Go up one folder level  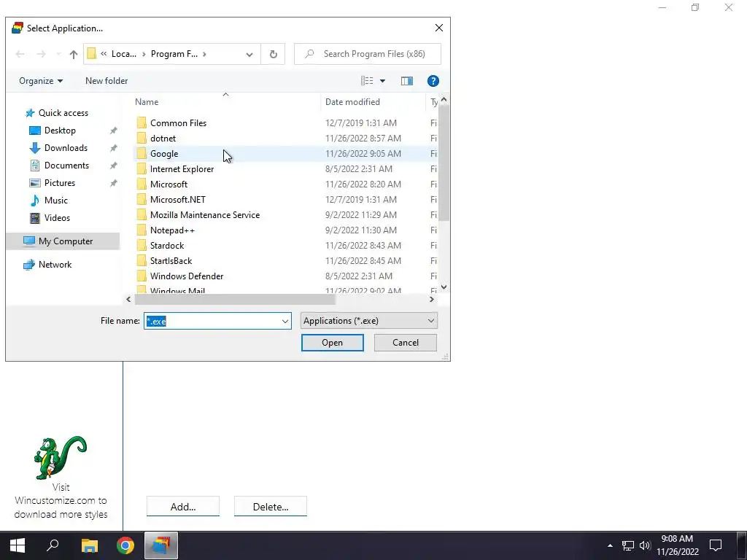pos(74,54)
